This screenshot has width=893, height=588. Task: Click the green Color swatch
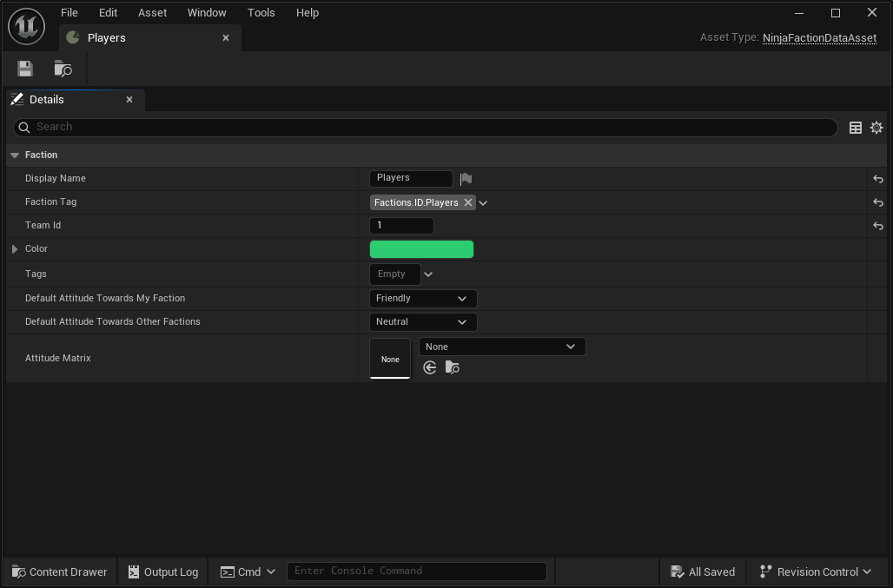point(421,249)
